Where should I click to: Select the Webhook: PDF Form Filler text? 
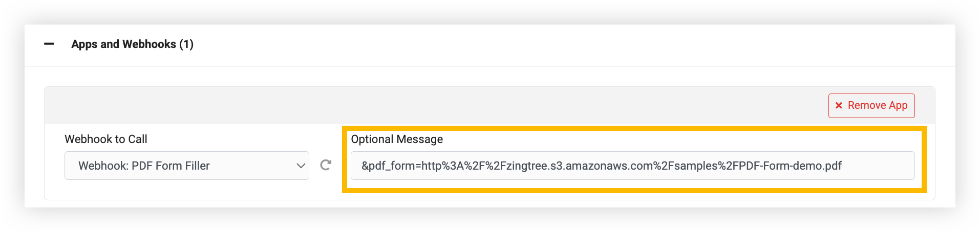click(144, 166)
